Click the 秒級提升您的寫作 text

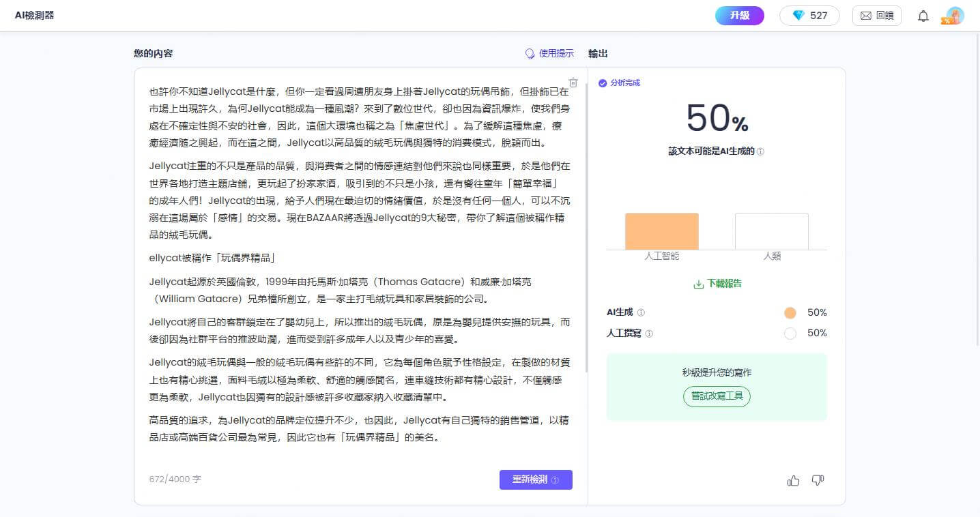coord(717,372)
